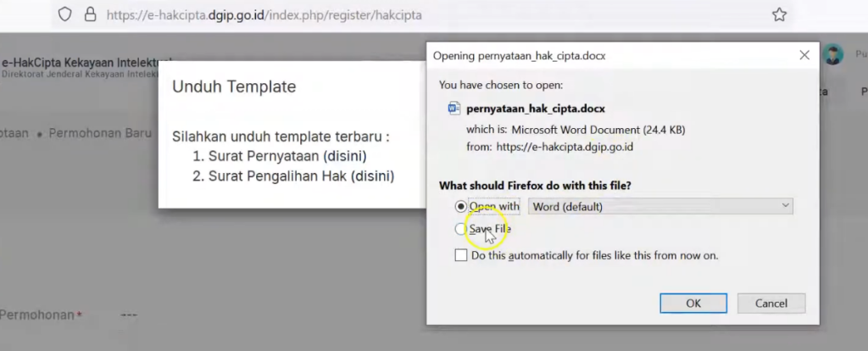This screenshot has height=351, width=868.
Task: Expand the 'Word (default)' application dropdown
Action: click(660, 206)
